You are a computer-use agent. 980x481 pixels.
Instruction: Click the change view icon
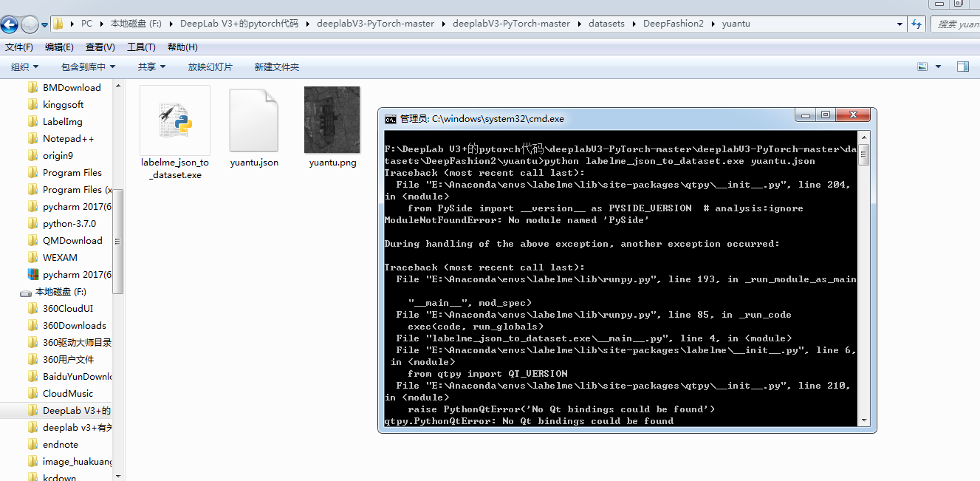coord(922,66)
